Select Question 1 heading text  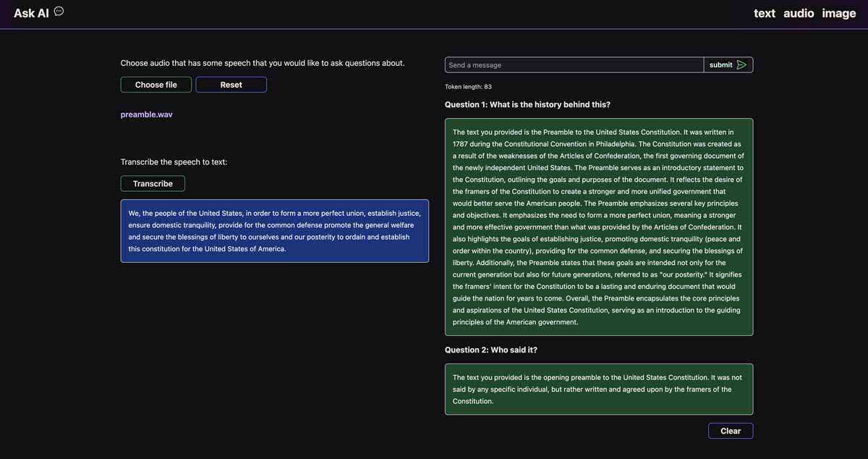pyautogui.click(x=527, y=104)
